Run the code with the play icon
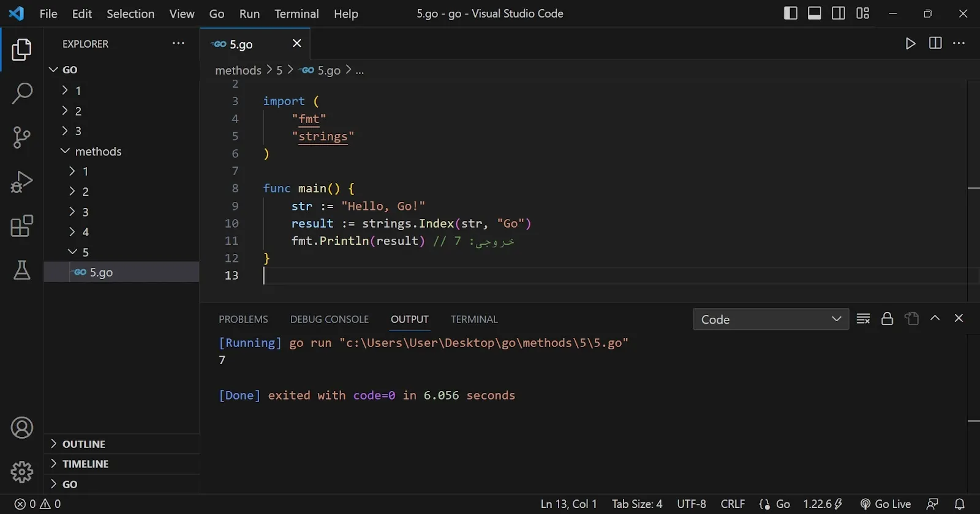This screenshot has height=514, width=980. (911, 43)
